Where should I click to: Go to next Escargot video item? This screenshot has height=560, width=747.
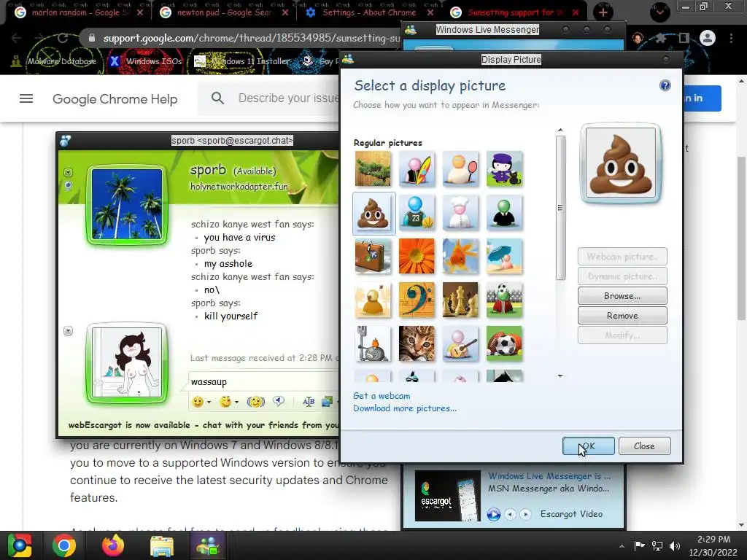click(x=525, y=514)
